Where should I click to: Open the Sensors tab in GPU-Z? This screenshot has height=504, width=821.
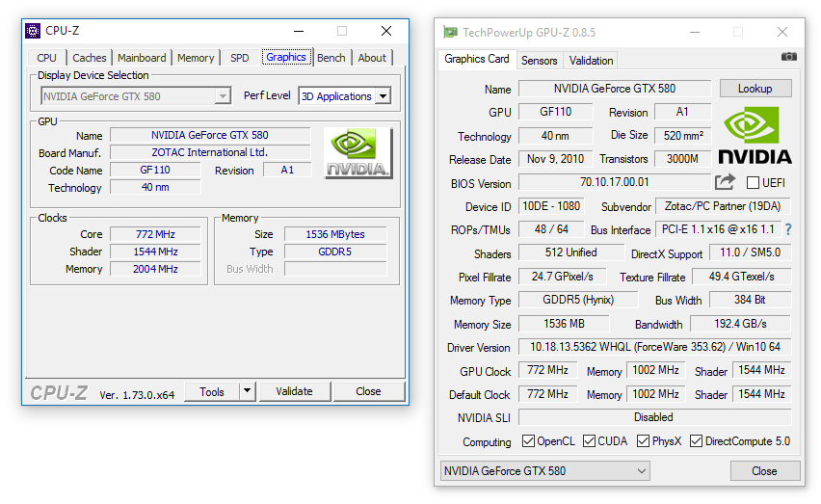tap(539, 60)
